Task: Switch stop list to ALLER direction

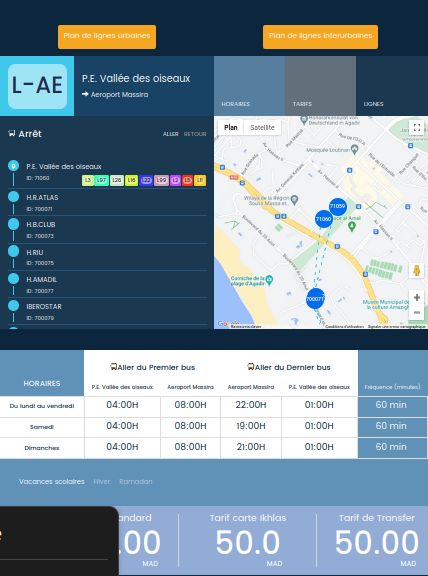Action: coord(170,134)
